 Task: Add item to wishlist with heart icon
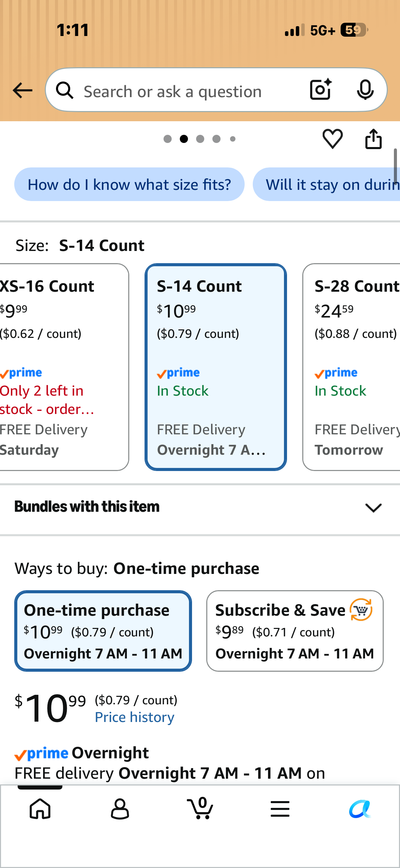tap(332, 139)
